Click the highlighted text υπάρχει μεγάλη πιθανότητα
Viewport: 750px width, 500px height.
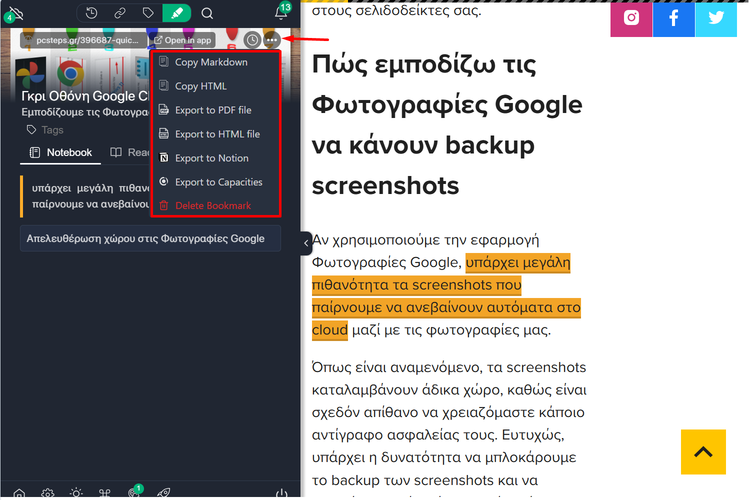click(445, 296)
